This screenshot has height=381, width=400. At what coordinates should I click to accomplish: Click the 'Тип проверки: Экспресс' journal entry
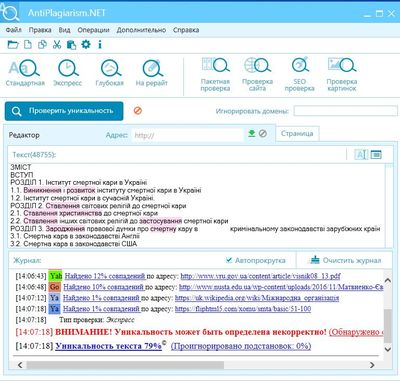tap(97, 320)
